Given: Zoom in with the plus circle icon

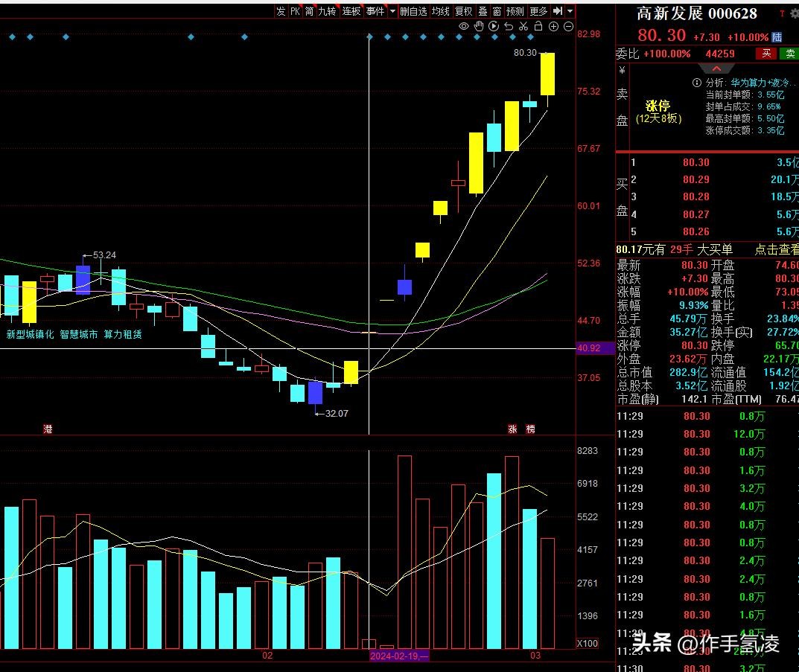Looking at the screenshot, I should click(553, 26).
